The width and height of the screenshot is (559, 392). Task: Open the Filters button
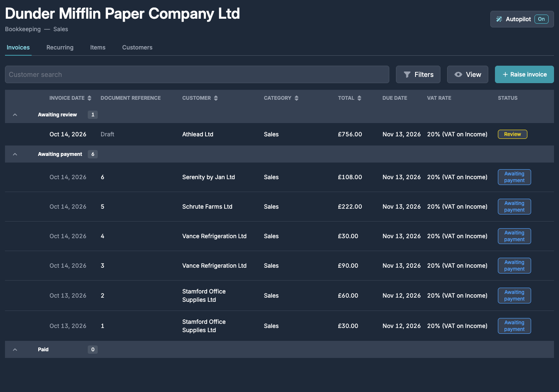pyautogui.click(x=418, y=74)
